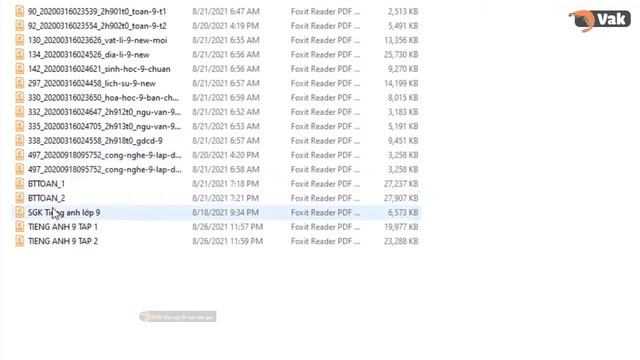Select file name 338_20200316024558_2h918t0_gdcd-9
Image resolution: width=640 pixels, height=360 pixels.
95,140
